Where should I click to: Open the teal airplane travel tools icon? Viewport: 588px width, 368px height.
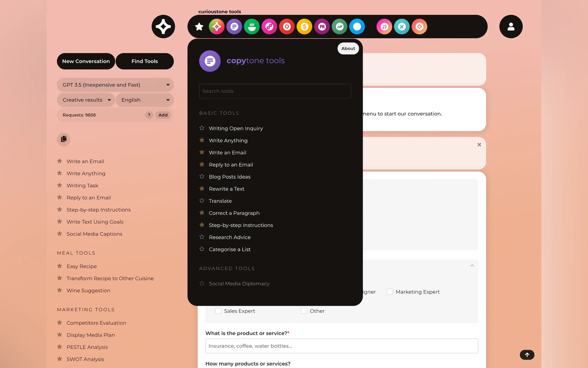[x=402, y=26]
